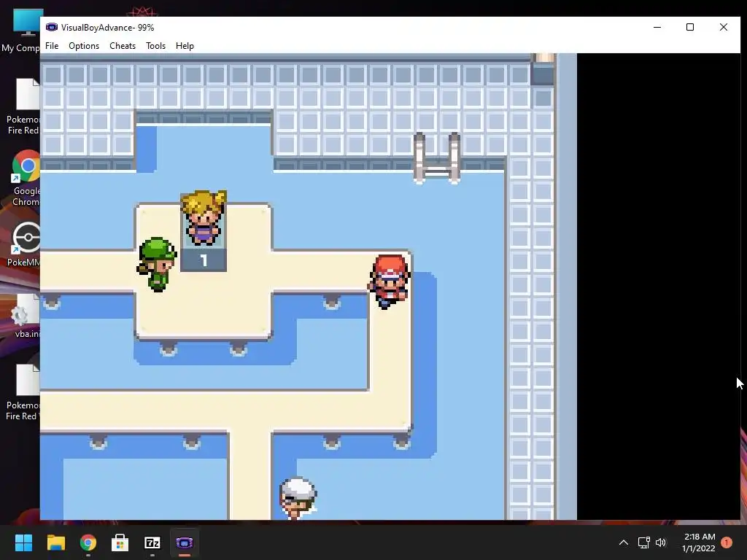Open Google Chrome from the taskbar

pos(88,542)
